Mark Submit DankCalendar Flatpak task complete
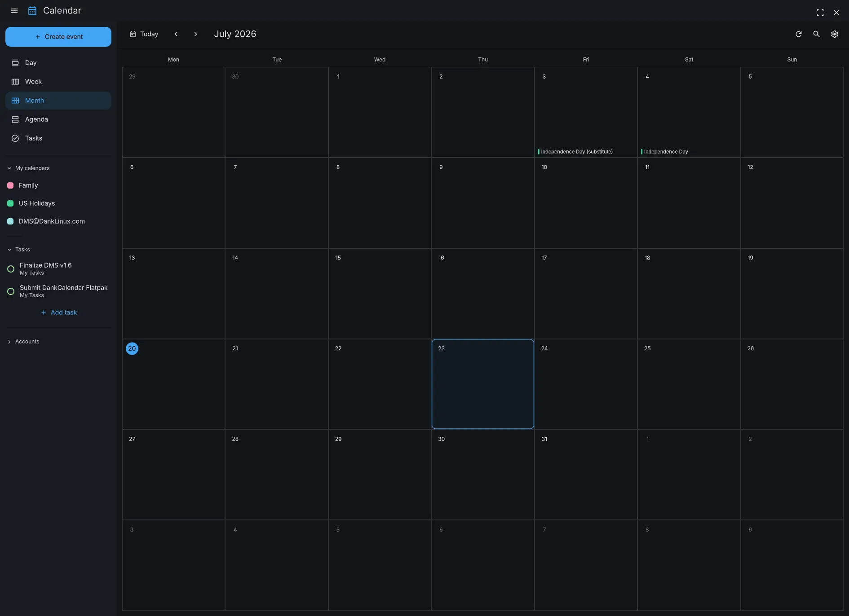 tap(11, 291)
